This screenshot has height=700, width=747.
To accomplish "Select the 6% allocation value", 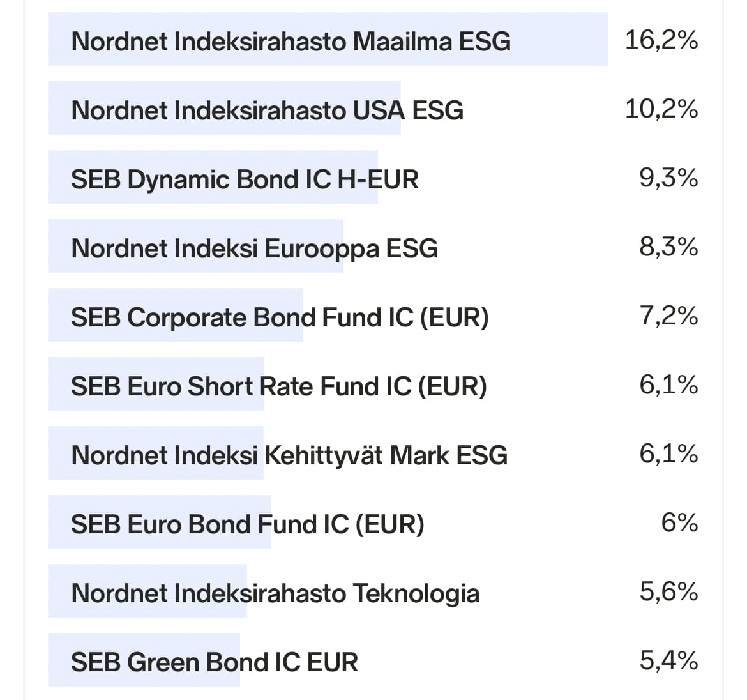I will pos(679,523).
